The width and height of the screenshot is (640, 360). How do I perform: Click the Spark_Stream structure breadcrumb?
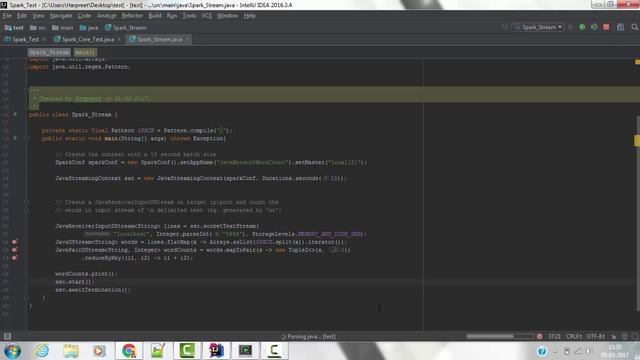(49, 52)
